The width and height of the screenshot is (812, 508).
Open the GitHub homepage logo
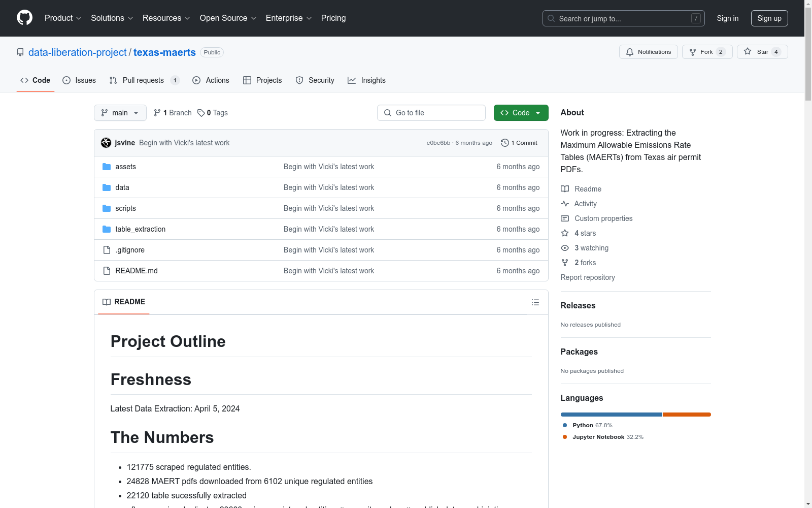click(24, 18)
